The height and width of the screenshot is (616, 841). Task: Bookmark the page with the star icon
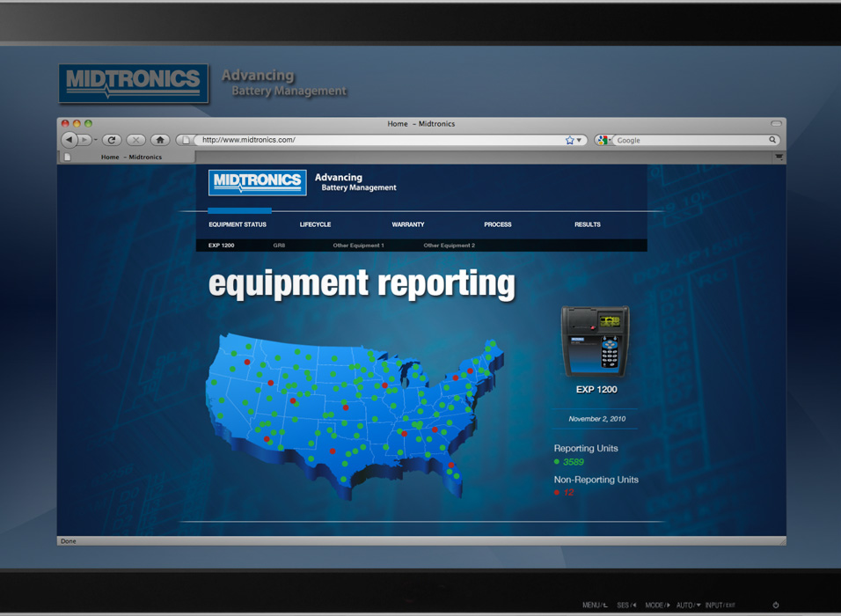click(569, 140)
